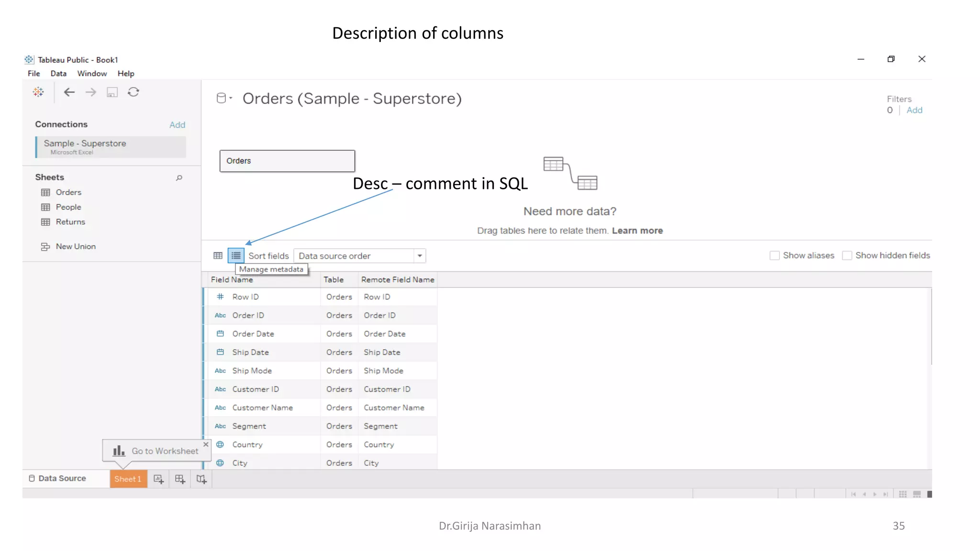Click the metadata grid vertical scrollbar
Viewport: 980px width, 551px height.
click(931, 327)
